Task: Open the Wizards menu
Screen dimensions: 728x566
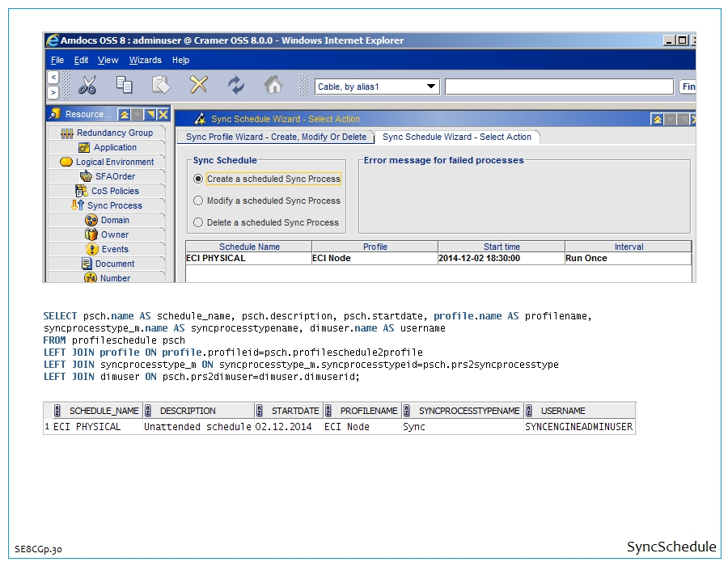Action: (x=145, y=60)
